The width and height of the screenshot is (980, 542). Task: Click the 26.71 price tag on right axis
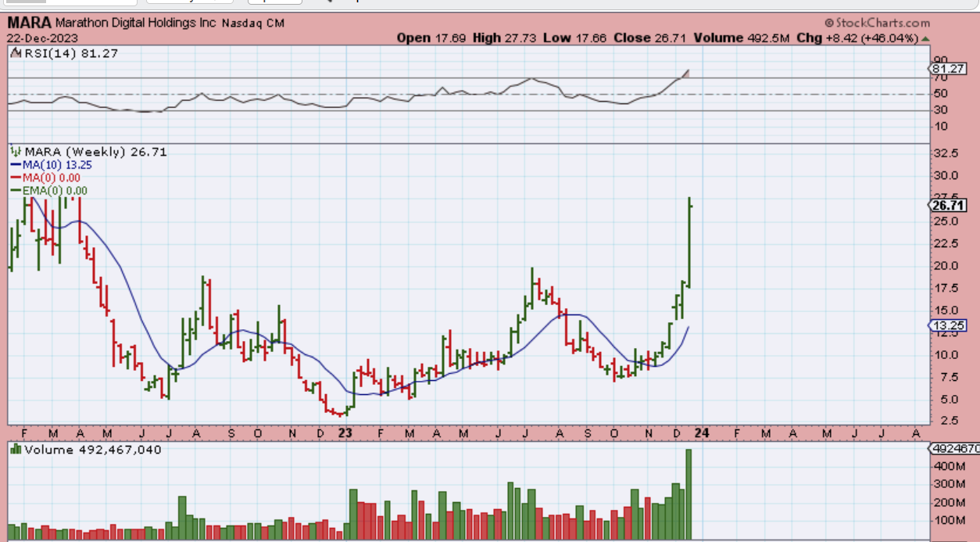[947, 205]
